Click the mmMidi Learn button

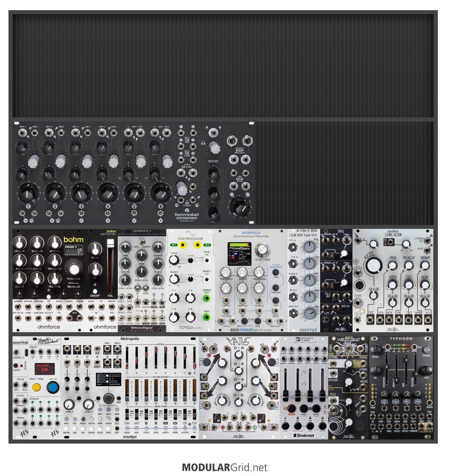pos(16,365)
